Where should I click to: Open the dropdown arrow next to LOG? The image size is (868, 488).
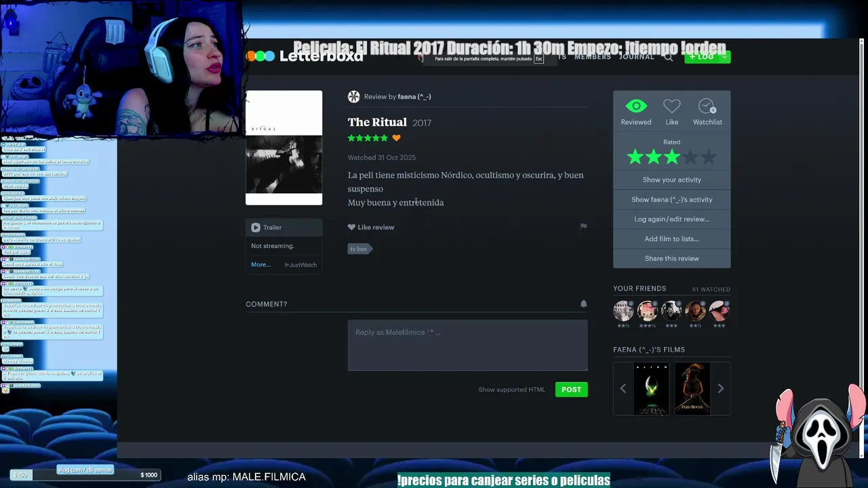tap(725, 57)
